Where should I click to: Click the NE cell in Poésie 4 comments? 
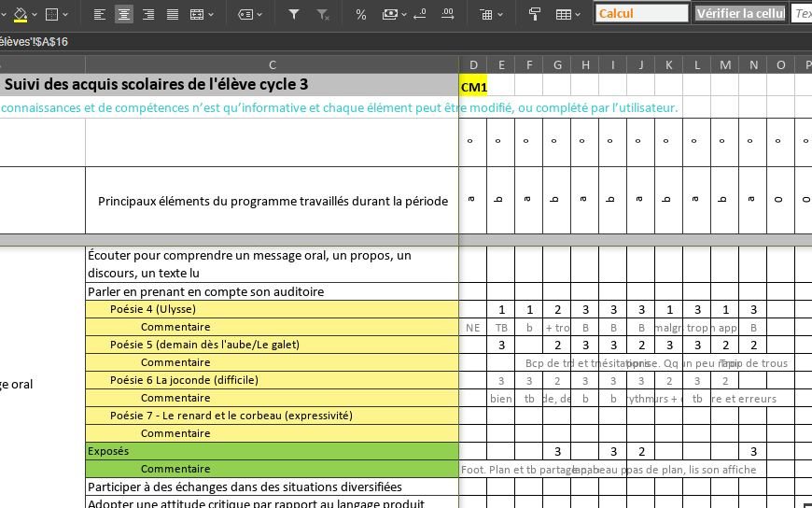click(473, 327)
